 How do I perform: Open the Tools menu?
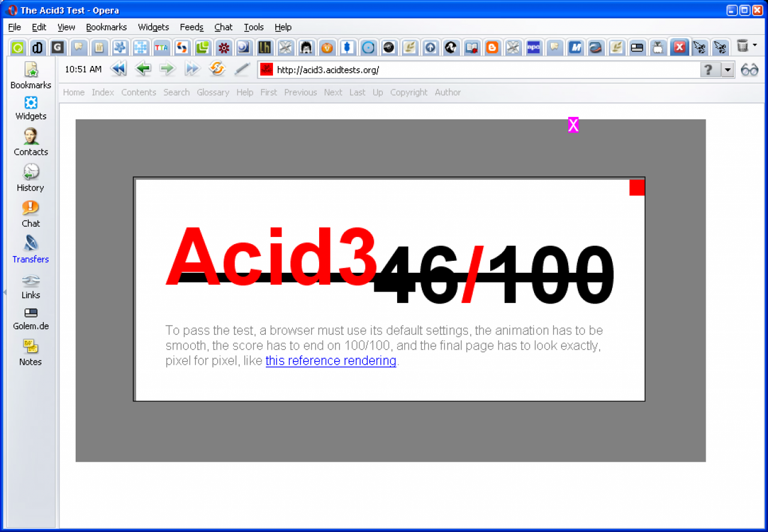[254, 27]
